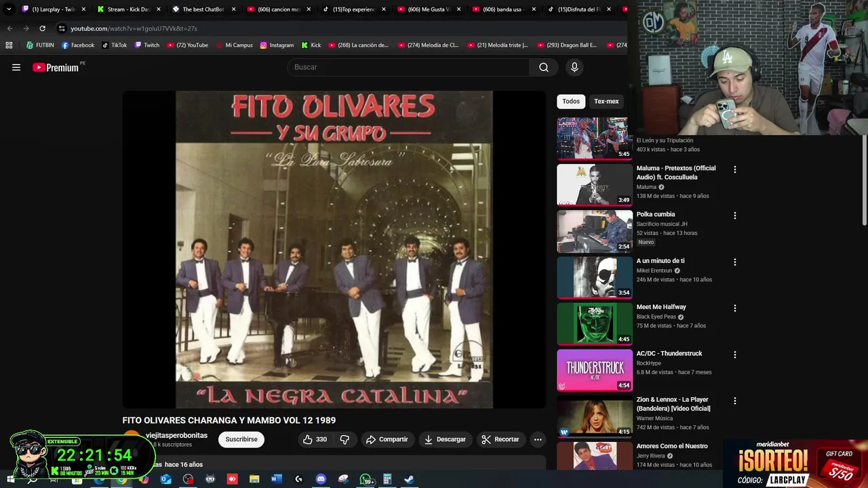Open the YouTube hamburger guide menu

[16, 67]
